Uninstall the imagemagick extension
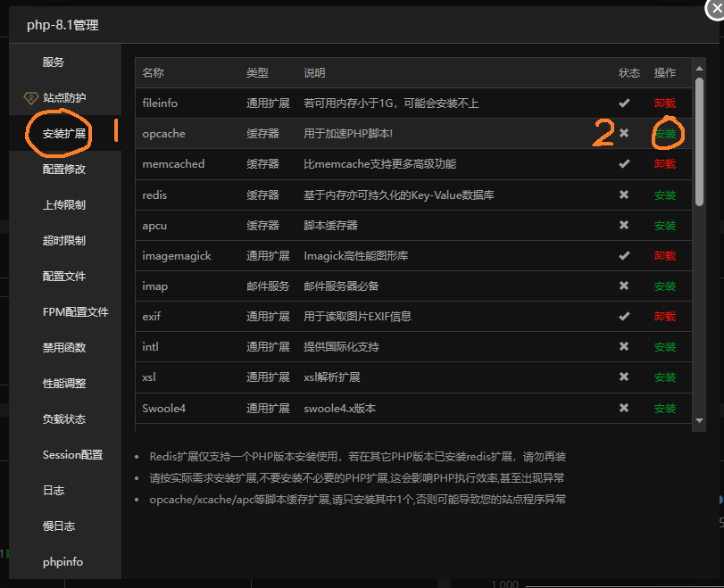The height and width of the screenshot is (588, 724). 665,256
